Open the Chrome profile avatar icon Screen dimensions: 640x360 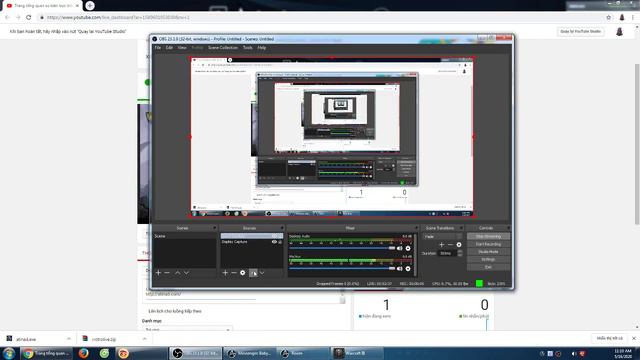pos(622,18)
